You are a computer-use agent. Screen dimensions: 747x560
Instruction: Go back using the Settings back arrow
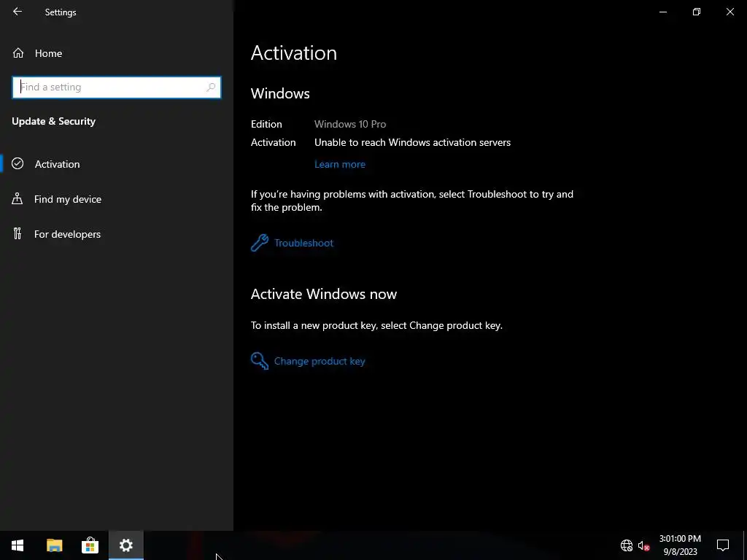tap(18, 12)
